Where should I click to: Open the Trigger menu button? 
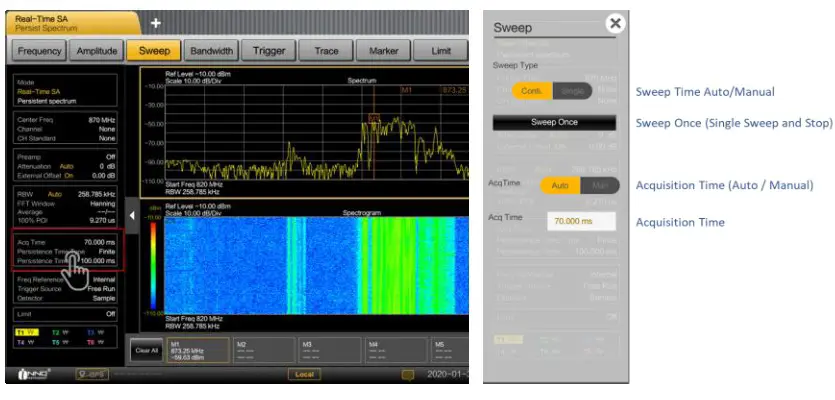click(269, 51)
